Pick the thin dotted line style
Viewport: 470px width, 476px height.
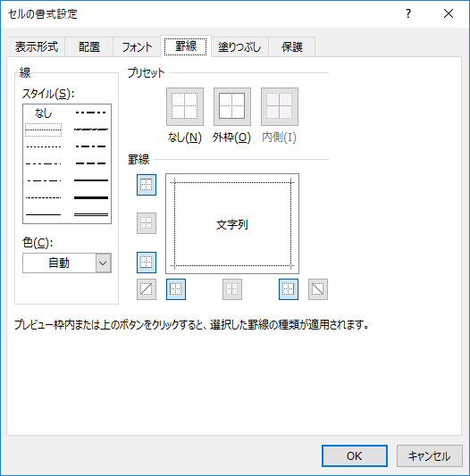click(44, 147)
